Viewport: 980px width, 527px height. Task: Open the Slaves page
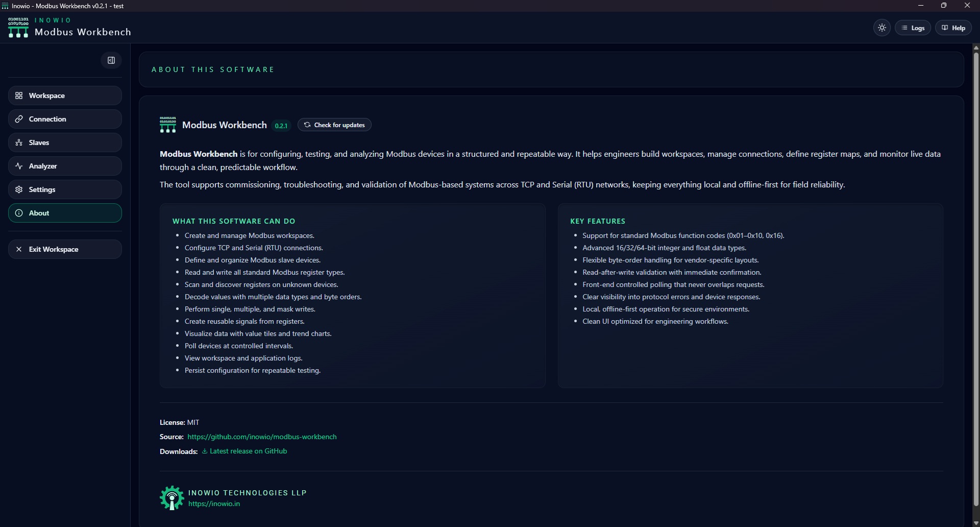[65, 142]
